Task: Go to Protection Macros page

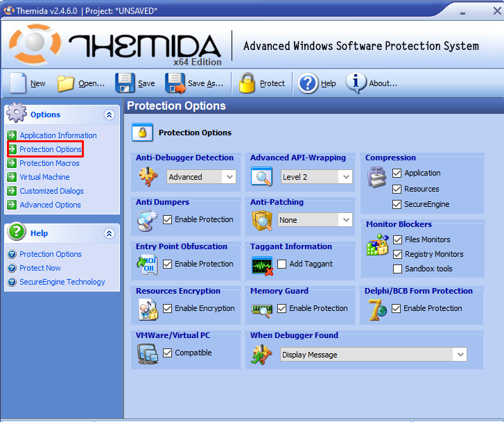Action: [49, 163]
